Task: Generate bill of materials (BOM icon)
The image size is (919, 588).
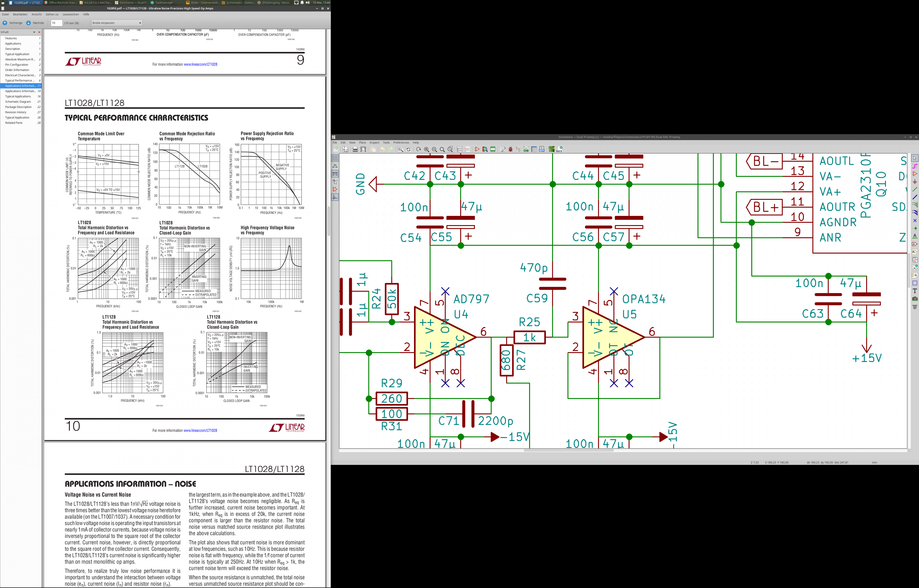Action: pyautogui.click(x=542, y=149)
